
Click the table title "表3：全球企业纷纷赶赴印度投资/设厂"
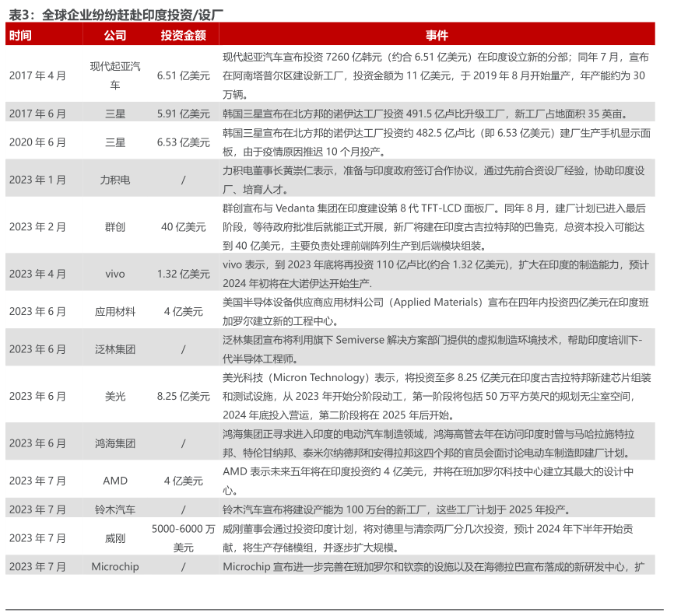[x=116, y=15]
